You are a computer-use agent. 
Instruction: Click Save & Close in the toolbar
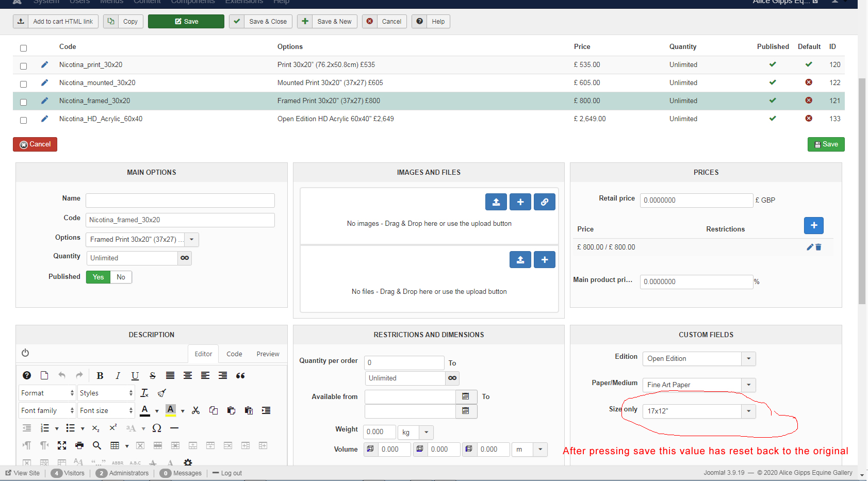[261, 21]
